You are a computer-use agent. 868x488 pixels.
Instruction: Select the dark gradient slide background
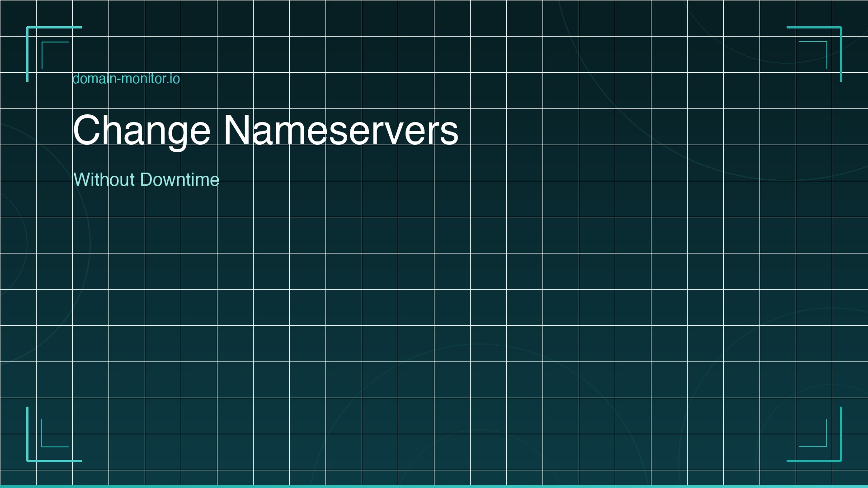click(434, 294)
